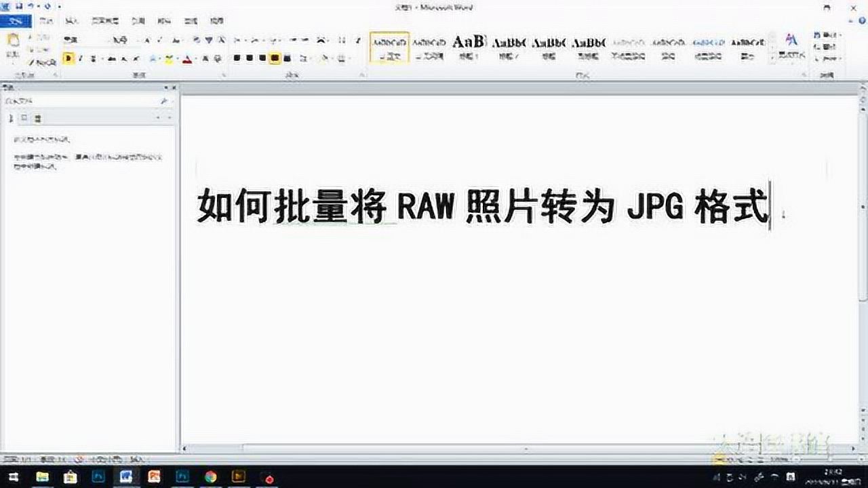Open File Explorer from the taskbar

[42, 476]
